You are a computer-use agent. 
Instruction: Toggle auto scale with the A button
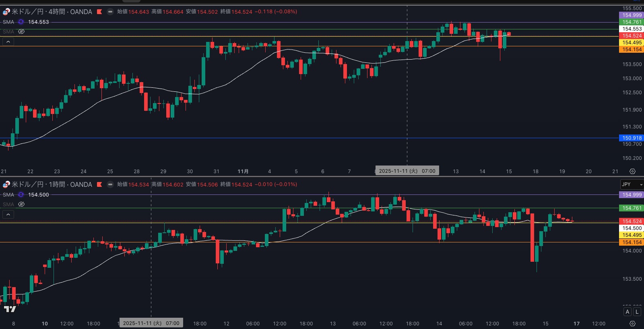(x=627, y=312)
